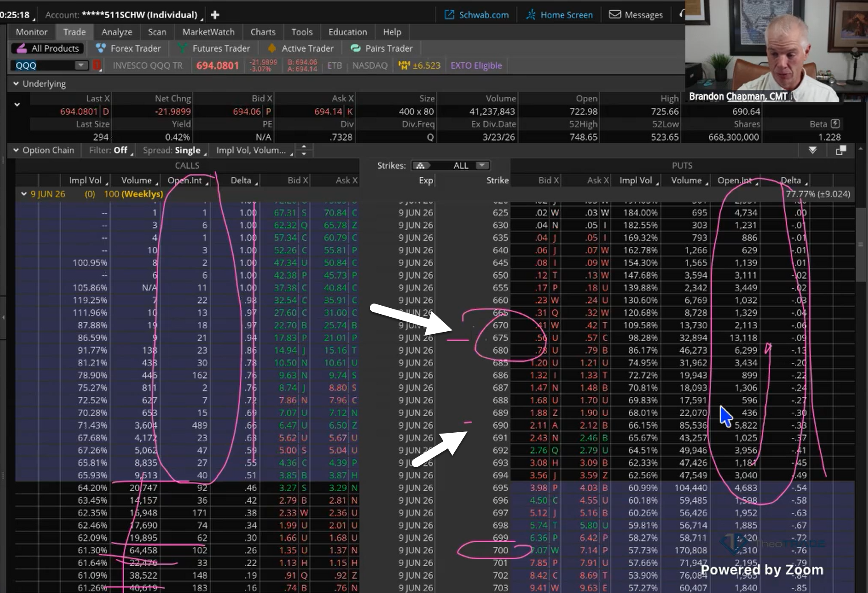Click the layout up/down stepper arrows

click(304, 150)
